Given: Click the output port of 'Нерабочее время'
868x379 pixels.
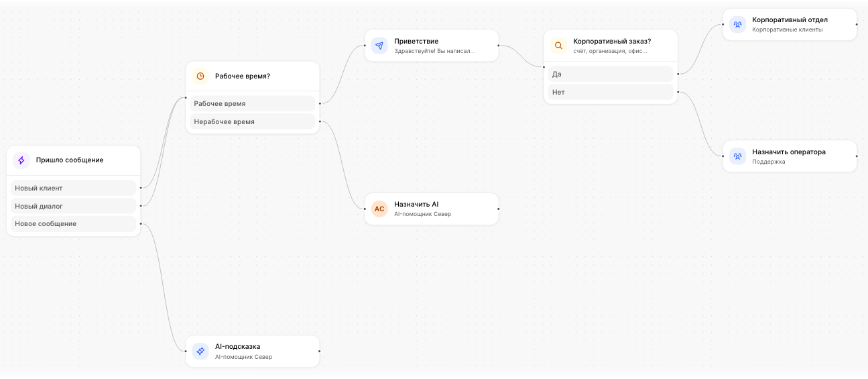Looking at the screenshot, I should click(x=320, y=121).
